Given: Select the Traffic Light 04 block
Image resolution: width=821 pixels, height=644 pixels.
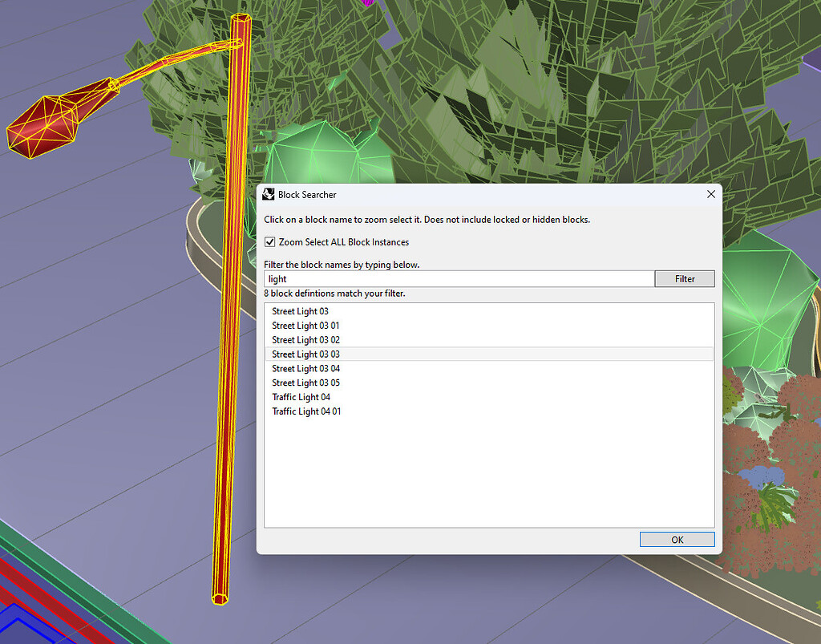Looking at the screenshot, I should [301, 396].
